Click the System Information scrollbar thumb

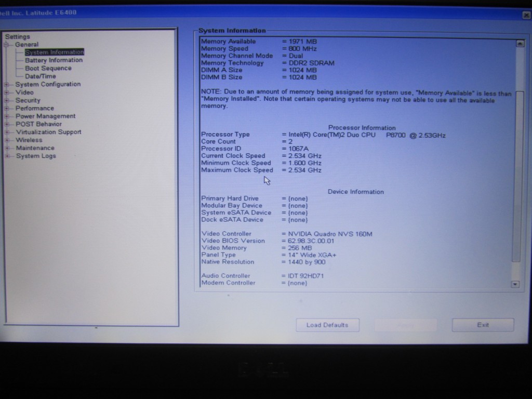coord(519,177)
